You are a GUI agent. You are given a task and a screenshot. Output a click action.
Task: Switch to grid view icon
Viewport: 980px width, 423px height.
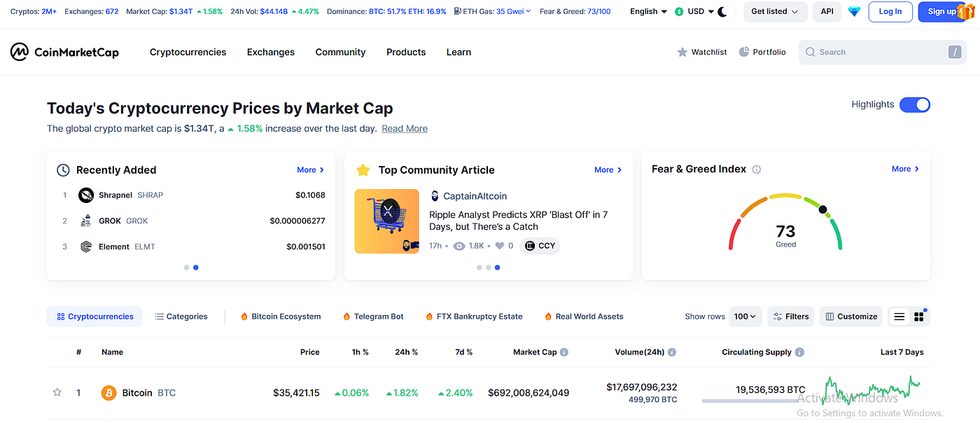click(919, 317)
